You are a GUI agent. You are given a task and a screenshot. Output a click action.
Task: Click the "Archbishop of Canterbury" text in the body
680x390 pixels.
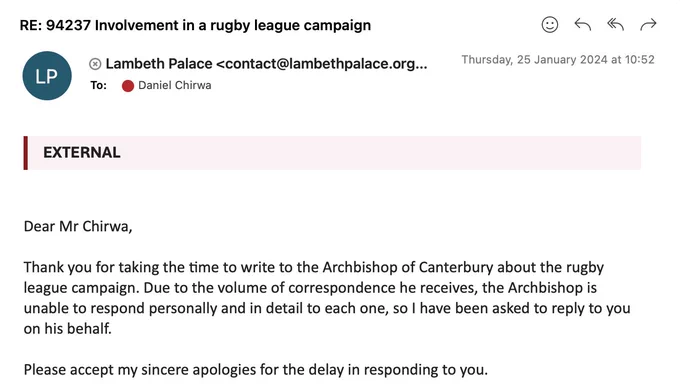[408, 267]
